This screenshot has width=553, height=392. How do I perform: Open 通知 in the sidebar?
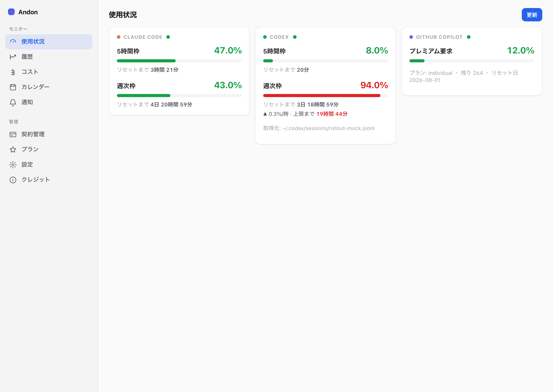tap(49, 102)
